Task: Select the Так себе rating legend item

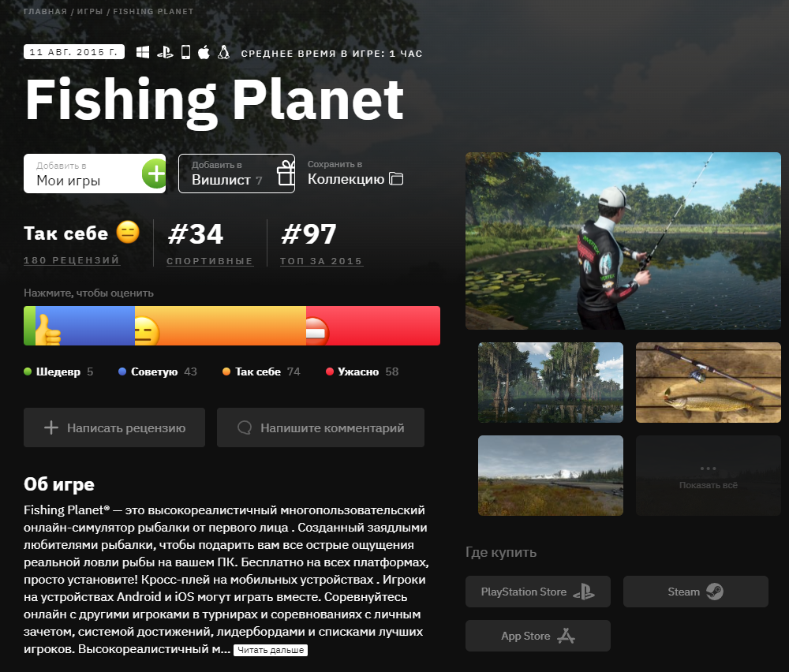Action: (x=261, y=371)
